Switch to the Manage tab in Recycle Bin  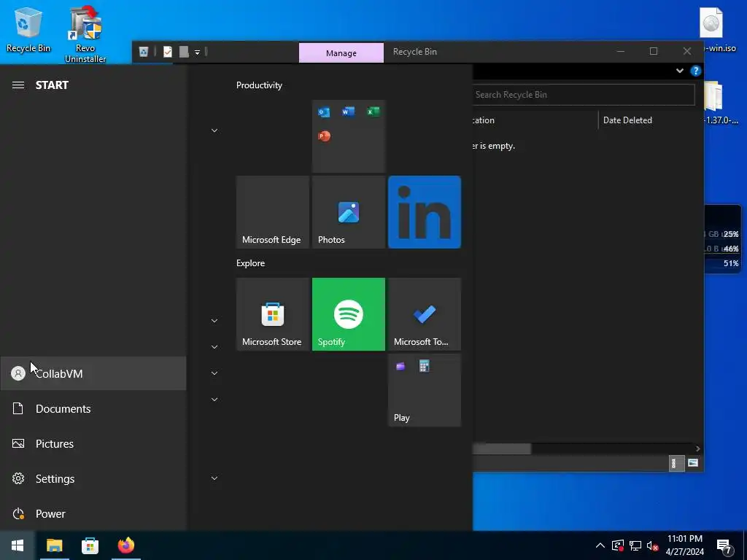point(341,52)
